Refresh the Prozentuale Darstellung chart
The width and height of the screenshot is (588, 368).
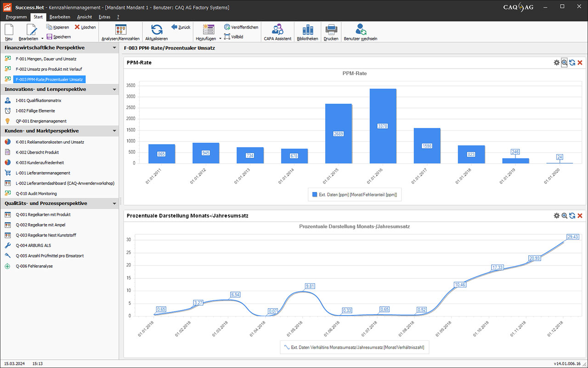[x=572, y=215]
